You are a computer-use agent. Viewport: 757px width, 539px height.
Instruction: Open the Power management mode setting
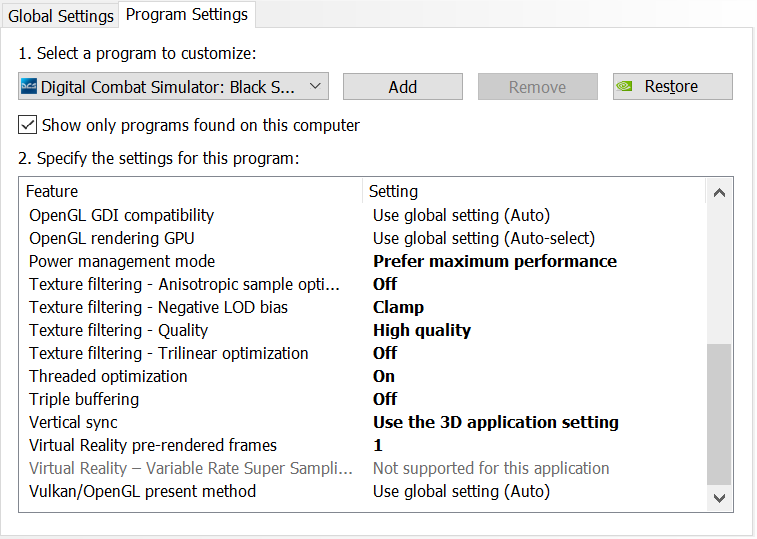pos(494,261)
